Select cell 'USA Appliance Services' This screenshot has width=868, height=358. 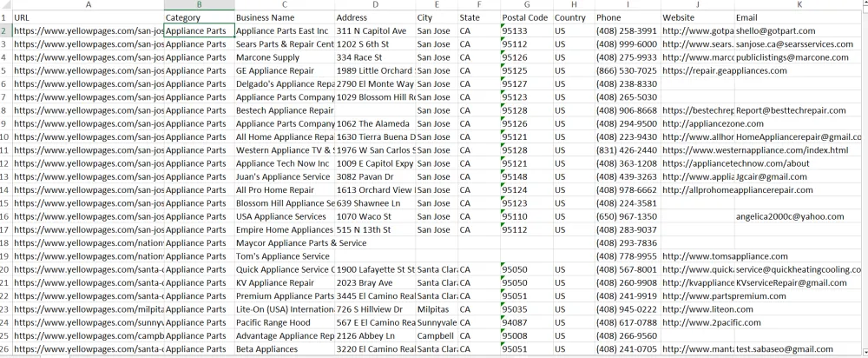pos(285,216)
